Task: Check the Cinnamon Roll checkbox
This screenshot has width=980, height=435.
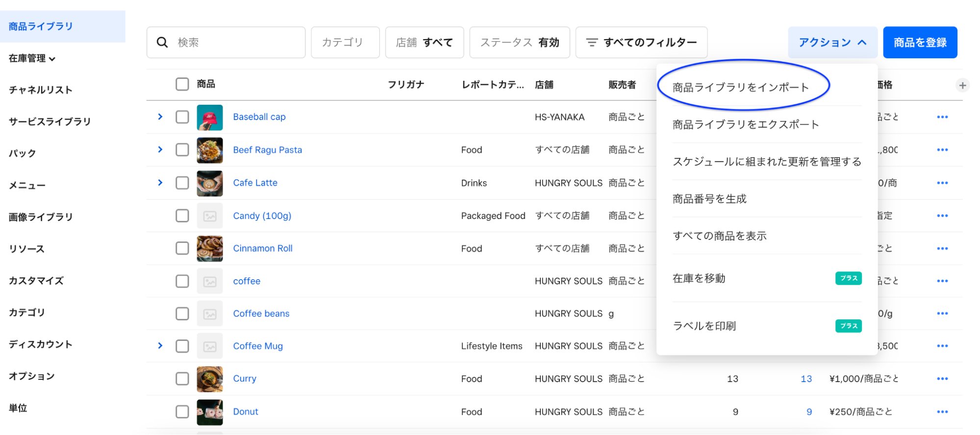Action: [182, 248]
